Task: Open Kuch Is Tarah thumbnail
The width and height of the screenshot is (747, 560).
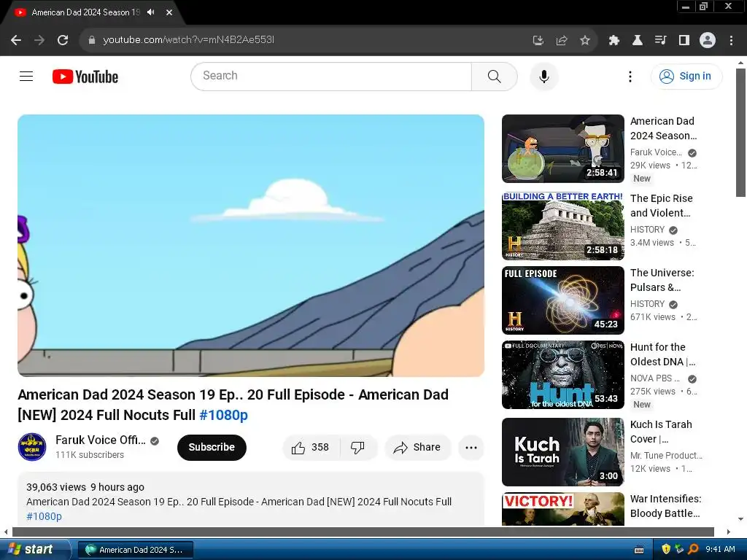Action: (562, 452)
